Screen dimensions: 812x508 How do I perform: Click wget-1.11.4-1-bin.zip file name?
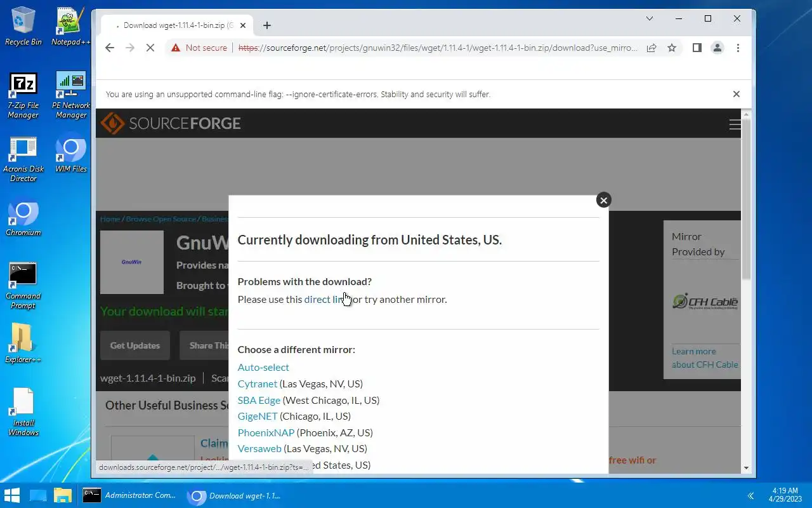(x=148, y=378)
